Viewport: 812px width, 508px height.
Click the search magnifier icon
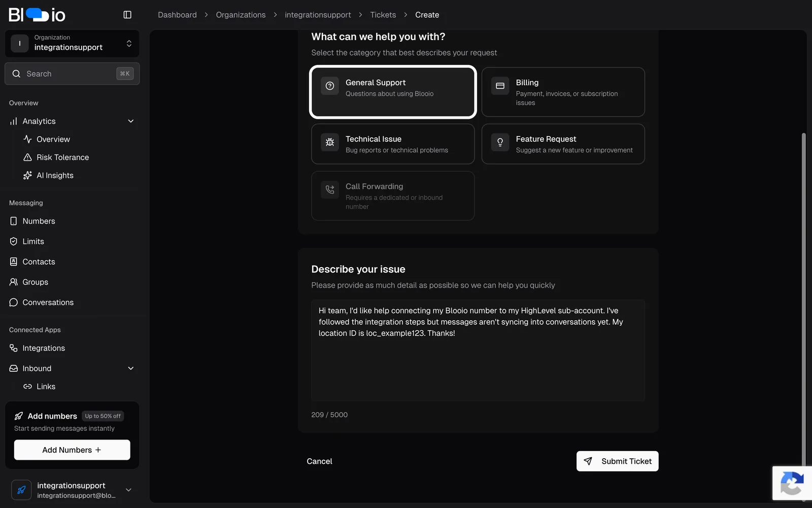[x=17, y=74]
